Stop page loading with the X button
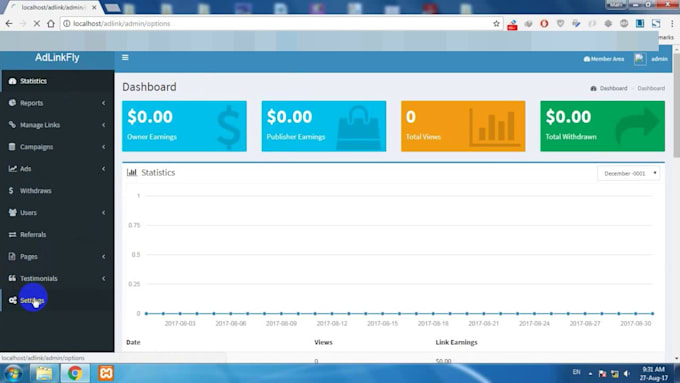680x383 pixels. pos(37,23)
